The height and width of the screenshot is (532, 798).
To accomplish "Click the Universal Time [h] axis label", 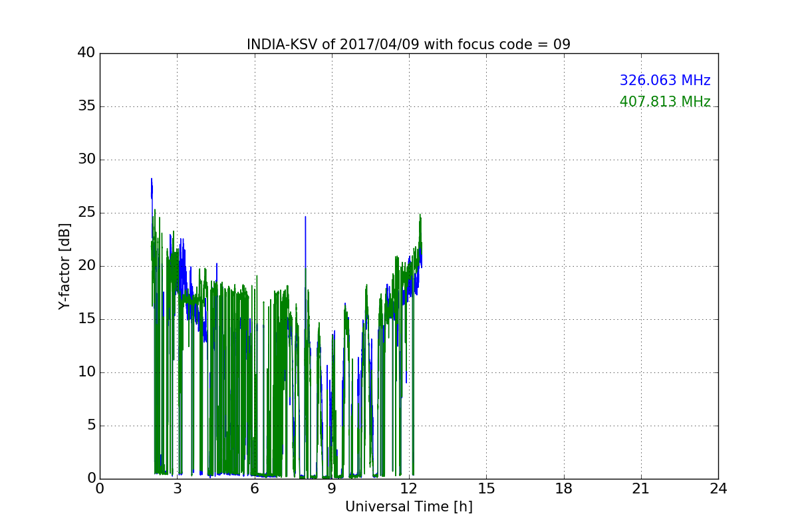I will click(x=408, y=507).
